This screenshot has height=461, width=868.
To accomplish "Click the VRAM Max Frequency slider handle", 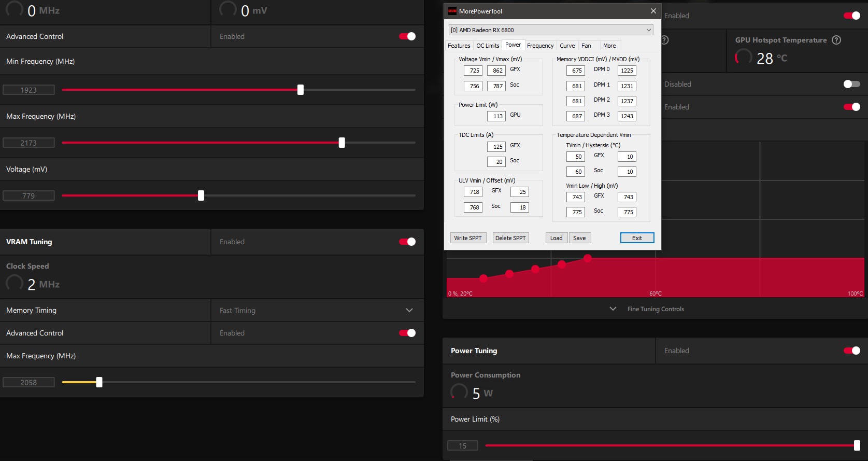I will tap(99, 382).
